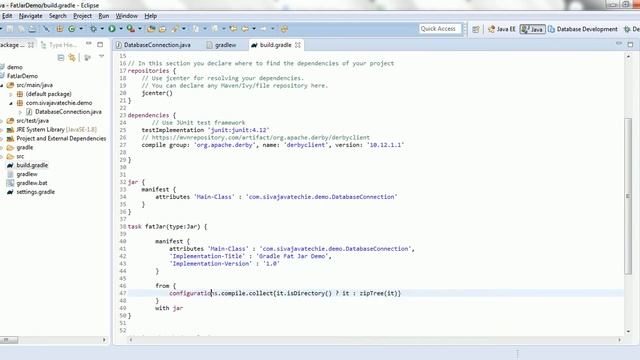The height and width of the screenshot is (360, 640).
Task: Minimize the editor area
Action: pyautogui.click(x=619, y=44)
